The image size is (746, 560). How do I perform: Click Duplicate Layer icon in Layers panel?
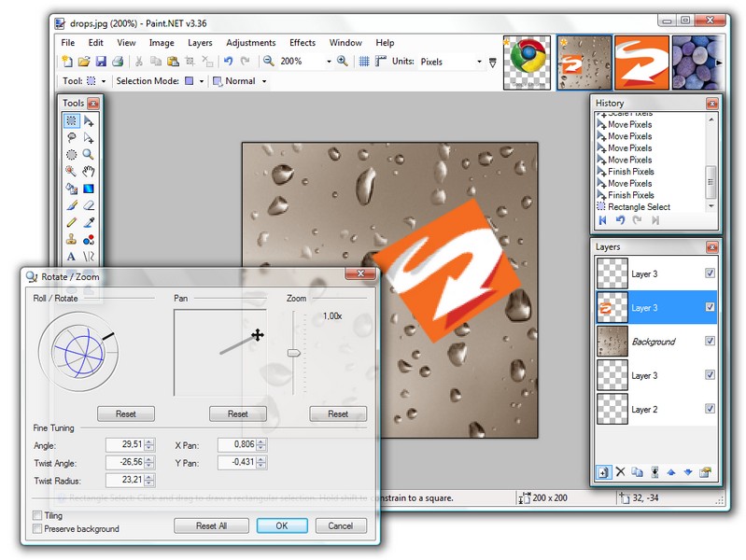click(x=637, y=472)
